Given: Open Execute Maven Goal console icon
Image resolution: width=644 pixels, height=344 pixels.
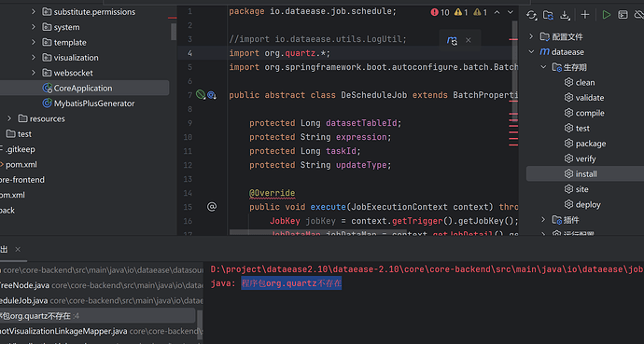Looking at the screenshot, I should point(623,15).
